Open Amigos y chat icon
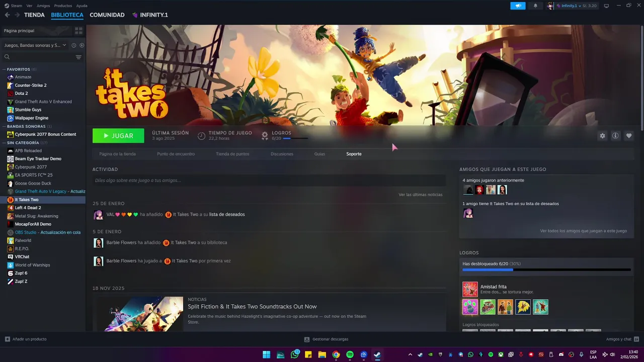The height and width of the screenshot is (362, 644). pos(636,339)
